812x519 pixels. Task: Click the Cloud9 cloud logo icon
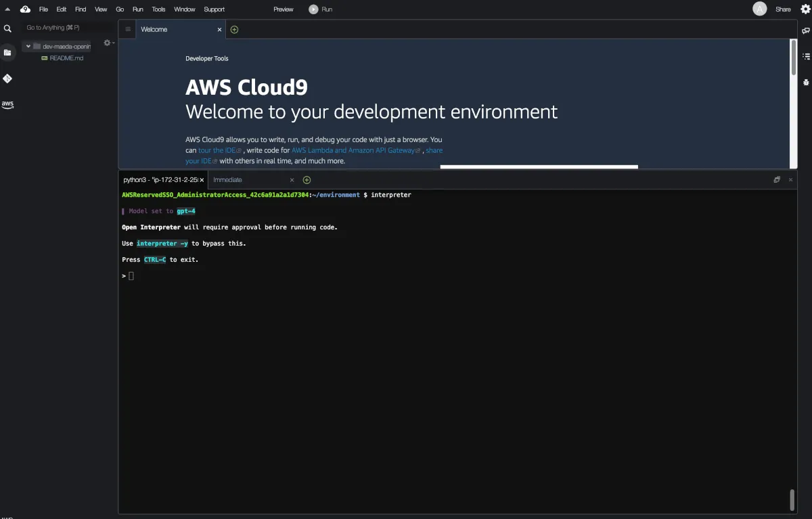25,9
